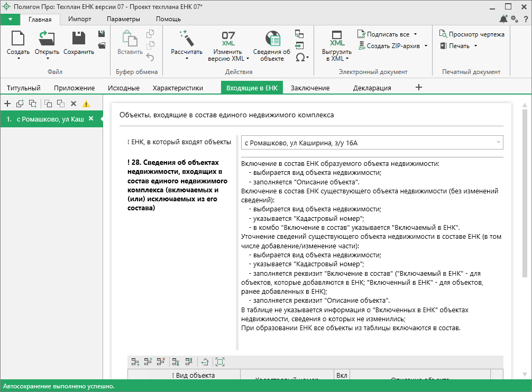
Task: Click the yellow warning triangle icon
Action: [x=86, y=104]
